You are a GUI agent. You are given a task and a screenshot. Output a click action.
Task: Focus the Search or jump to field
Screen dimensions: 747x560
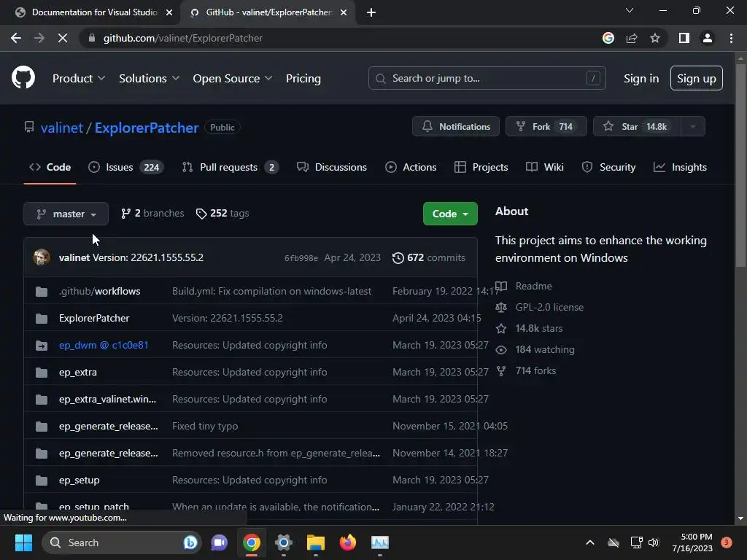(487, 78)
